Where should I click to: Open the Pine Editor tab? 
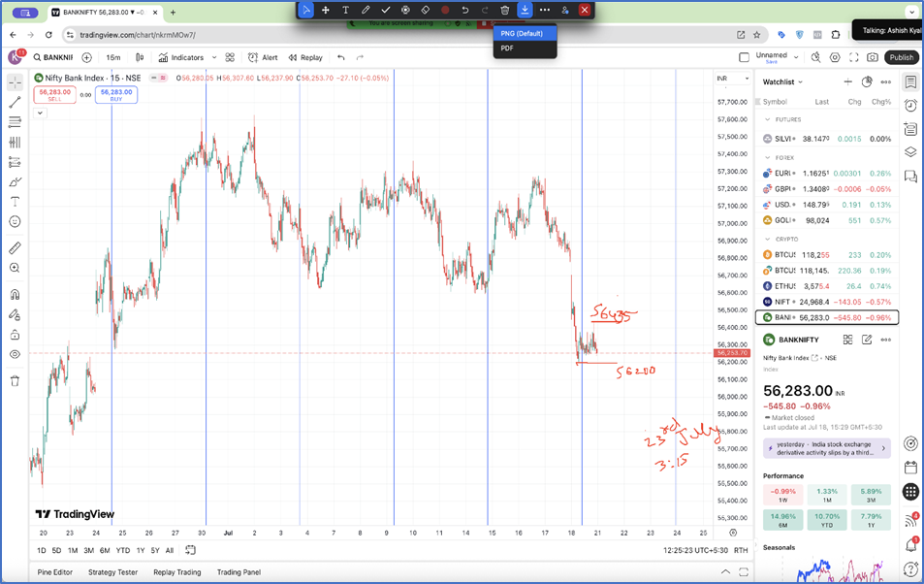coord(55,572)
